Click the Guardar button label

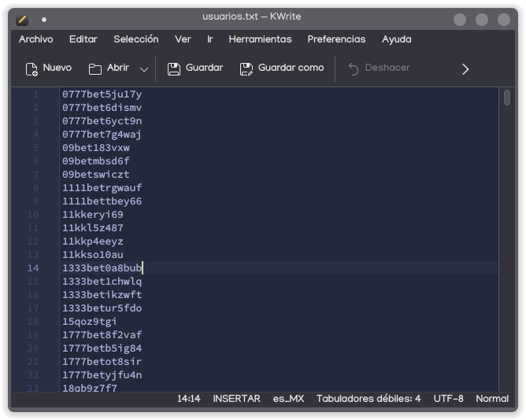pos(204,68)
